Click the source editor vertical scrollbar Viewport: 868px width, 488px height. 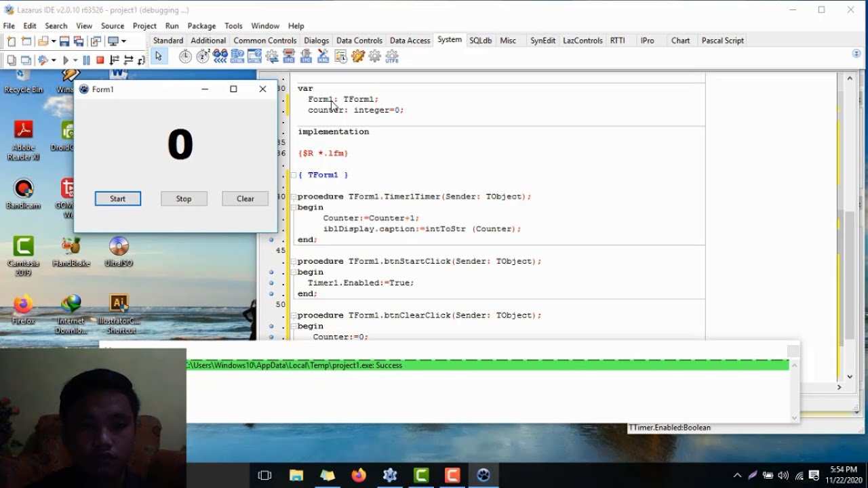tap(850, 227)
